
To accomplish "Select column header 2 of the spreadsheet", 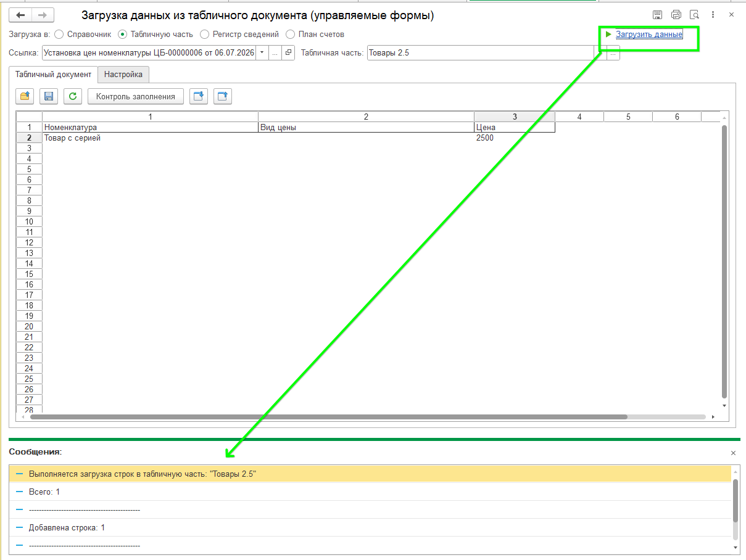I will pyautogui.click(x=366, y=117).
